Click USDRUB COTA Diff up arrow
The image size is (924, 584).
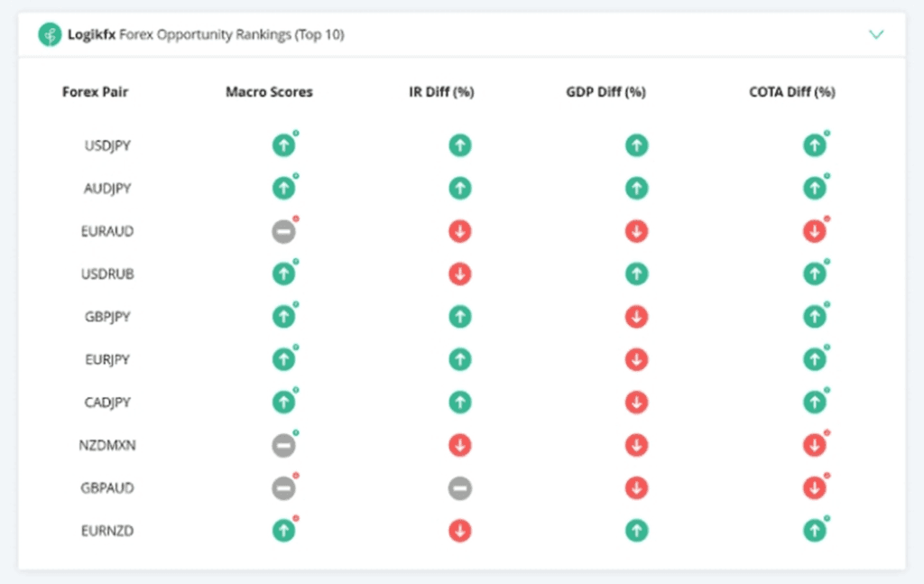point(815,273)
